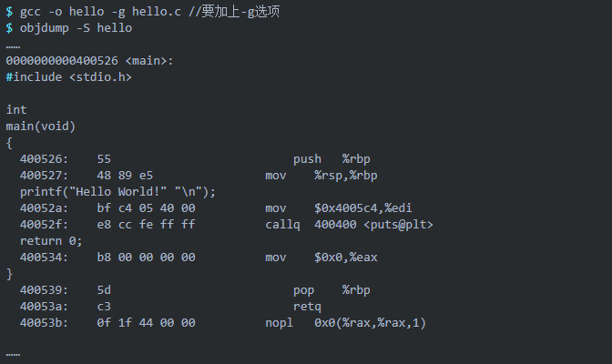The width and height of the screenshot is (612, 364).
Task: Click address 40053b in the disassembly
Action: [41, 322]
